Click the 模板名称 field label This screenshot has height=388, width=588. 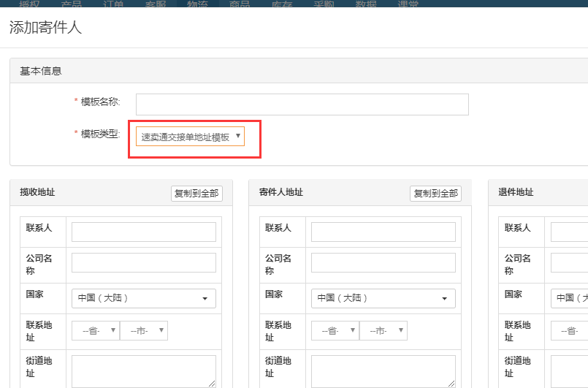[100, 102]
